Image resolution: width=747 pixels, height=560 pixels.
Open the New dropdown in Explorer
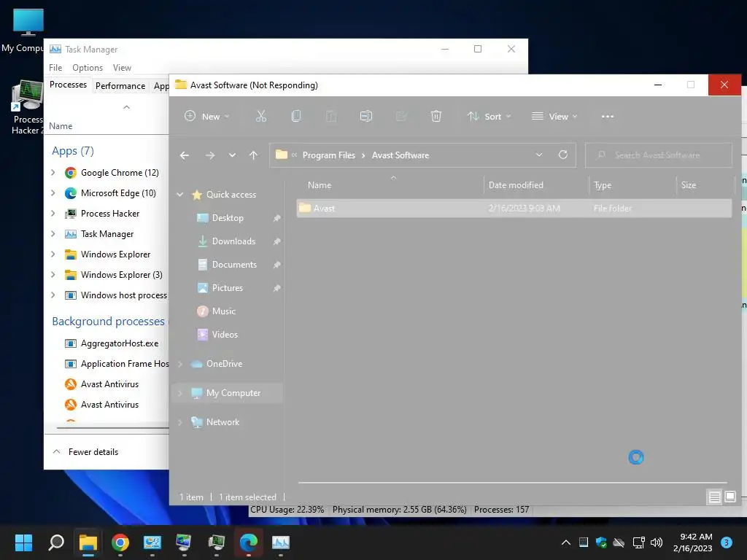(x=206, y=116)
